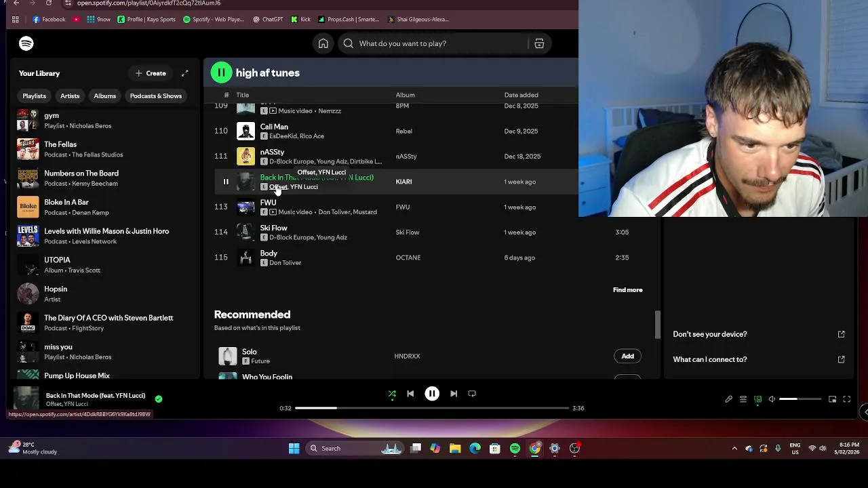The image size is (868, 488).
Task: Click the gym playlist thumbnail
Action: point(28,120)
